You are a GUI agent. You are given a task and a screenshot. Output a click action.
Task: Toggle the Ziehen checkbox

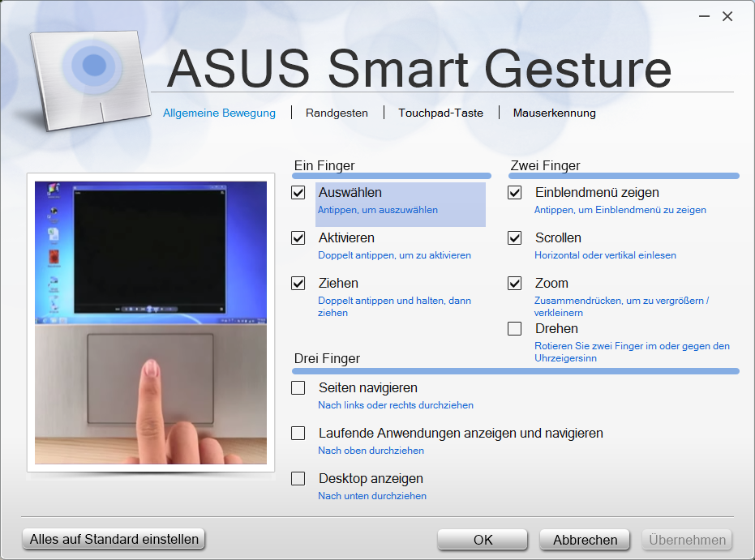click(x=298, y=284)
